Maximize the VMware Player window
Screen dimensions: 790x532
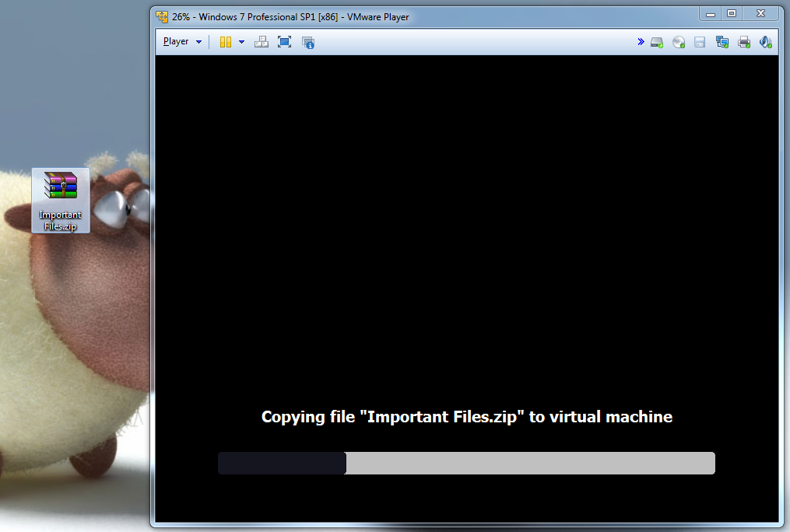point(732,14)
